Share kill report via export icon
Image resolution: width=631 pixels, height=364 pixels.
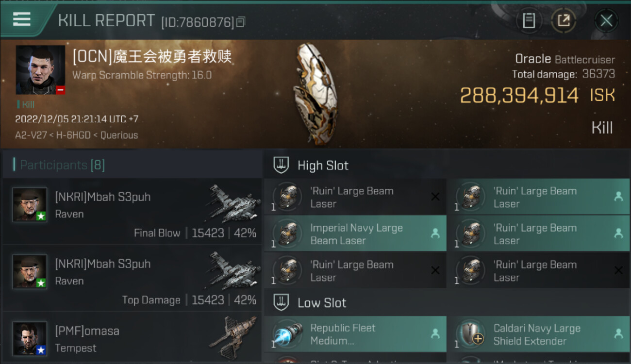tap(564, 20)
